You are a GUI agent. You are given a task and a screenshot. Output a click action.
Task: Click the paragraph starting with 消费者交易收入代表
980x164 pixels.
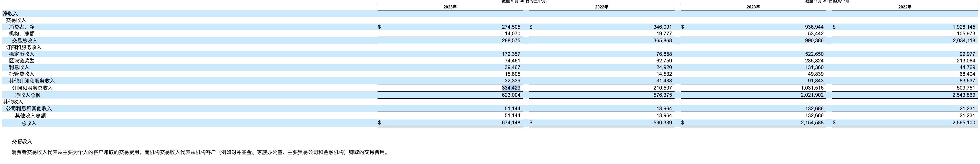click(x=200, y=152)
